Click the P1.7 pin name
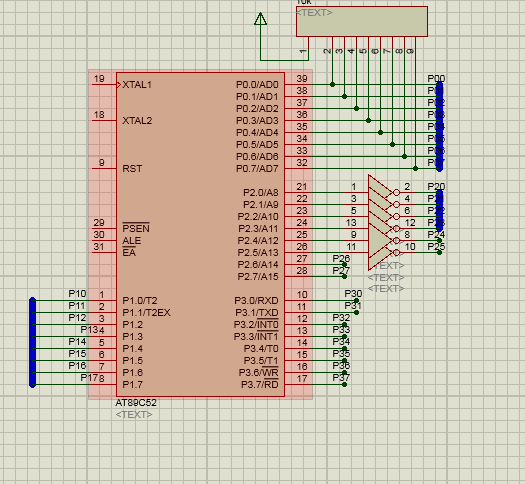This screenshot has height=484, width=525. (133, 385)
